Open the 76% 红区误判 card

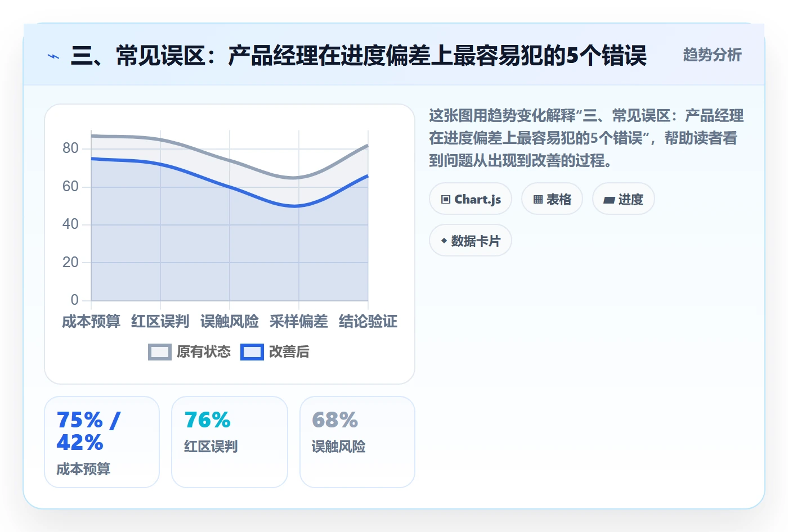click(x=230, y=442)
